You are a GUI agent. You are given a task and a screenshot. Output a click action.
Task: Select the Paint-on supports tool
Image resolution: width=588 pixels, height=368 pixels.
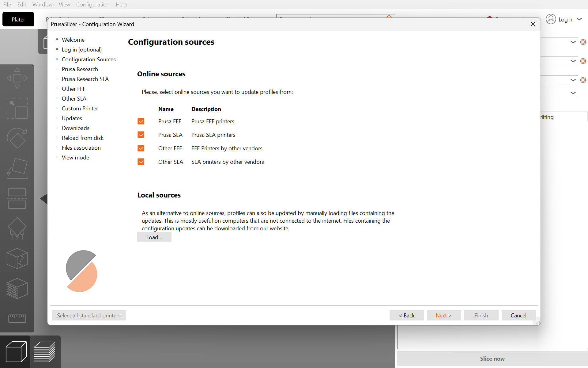(17, 228)
